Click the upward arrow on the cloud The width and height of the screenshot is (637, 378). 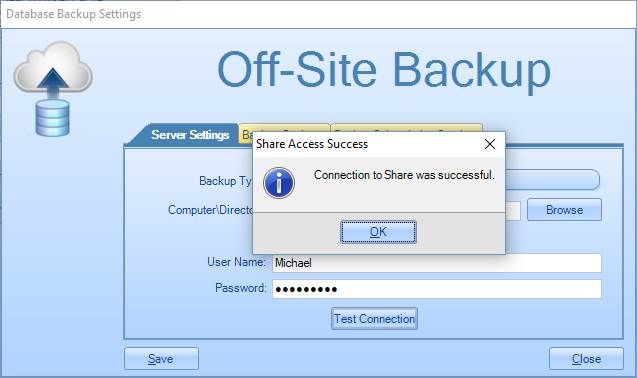(x=53, y=81)
